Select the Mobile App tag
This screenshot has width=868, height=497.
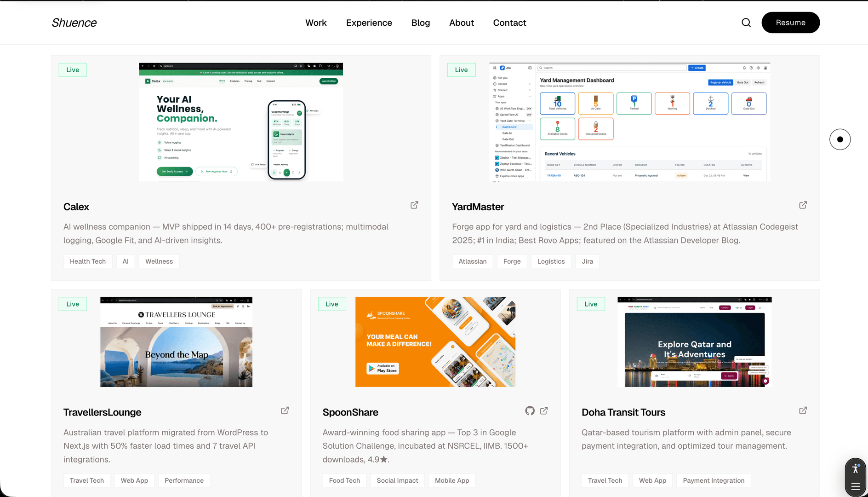pyautogui.click(x=452, y=480)
